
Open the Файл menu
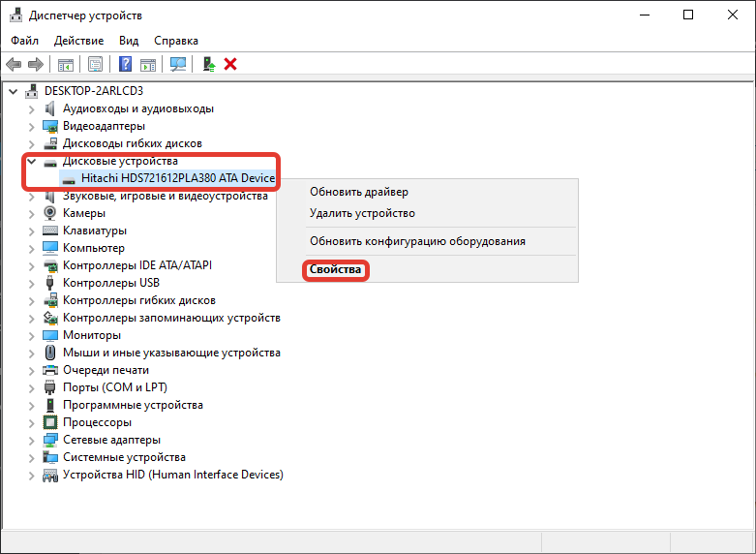[24, 41]
